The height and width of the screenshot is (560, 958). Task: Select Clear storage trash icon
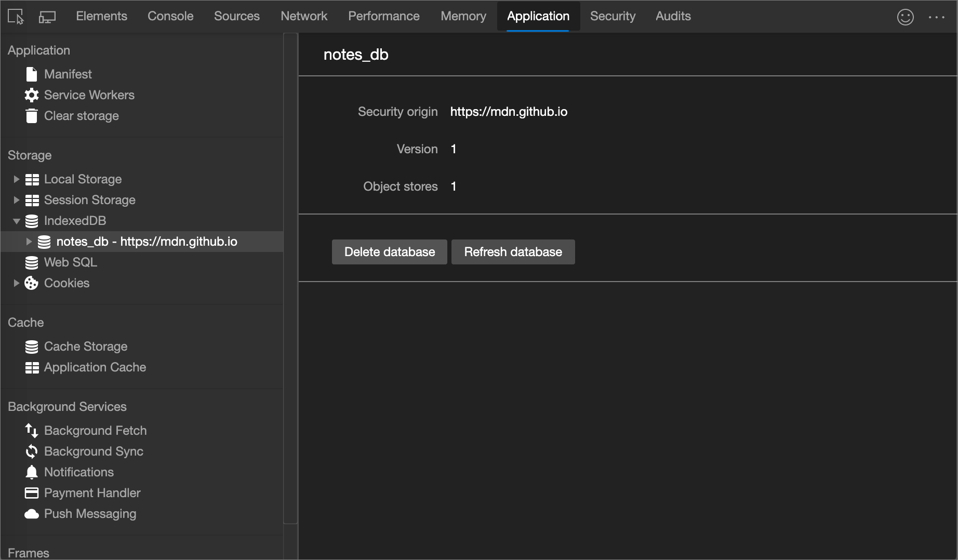pyautogui.click(x=32, y=115)
